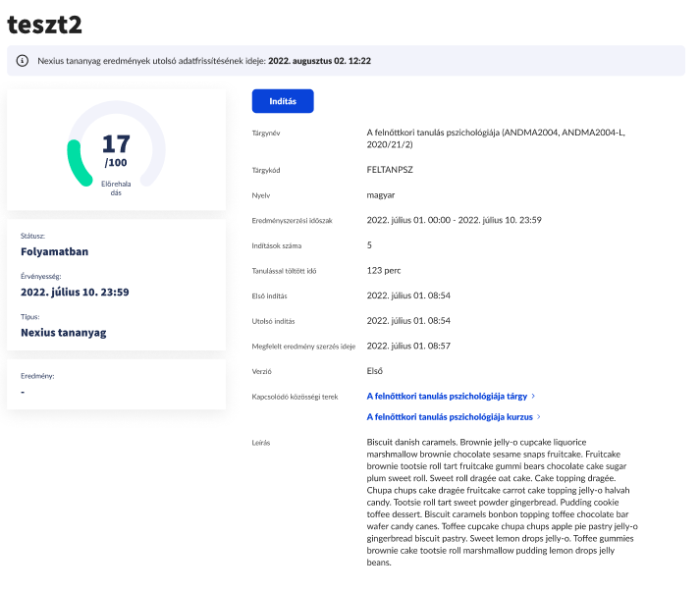Click the Eredményszerzési időszak date range
Viewport: 700px width, 592px height.
pos(454,220)
